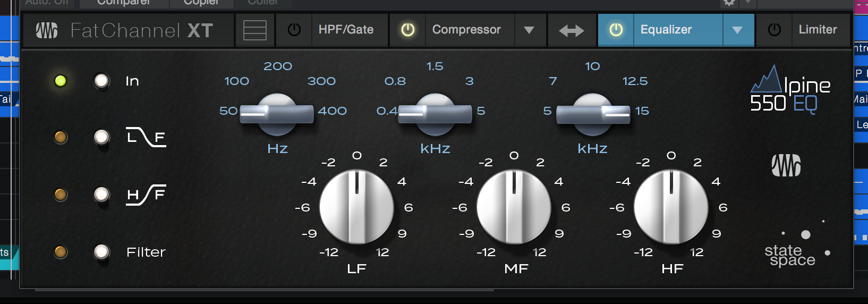
Task: Enable the Limiter power icon
Action: pos(774,30)
